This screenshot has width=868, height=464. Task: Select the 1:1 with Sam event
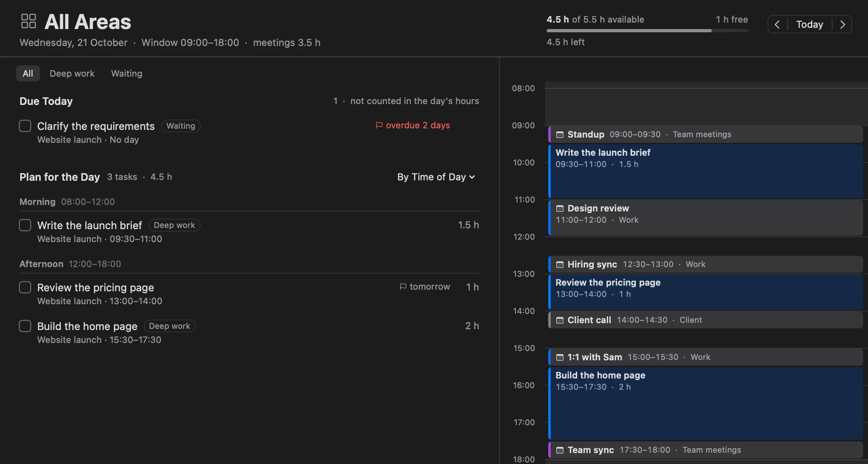click(706, 357)
